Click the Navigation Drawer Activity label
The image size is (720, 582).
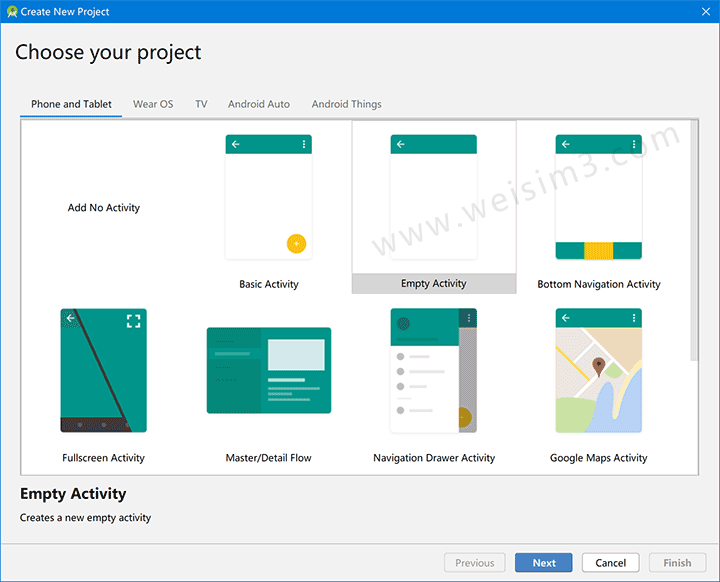pyautogui.click(x=434, y=458)
